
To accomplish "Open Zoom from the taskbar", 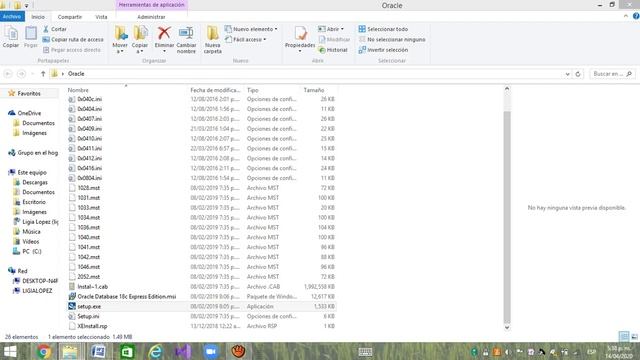I will (211, 351).
